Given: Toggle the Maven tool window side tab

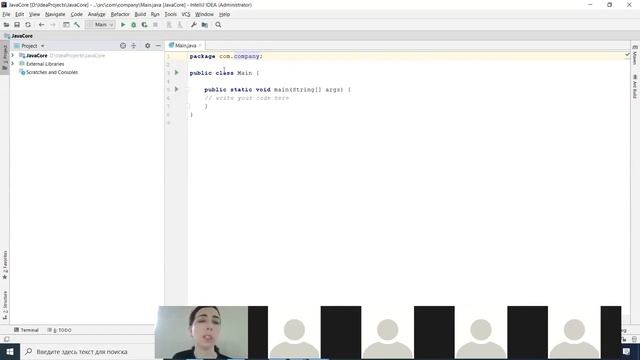Looking at the screenshot, I should (635, 55).
